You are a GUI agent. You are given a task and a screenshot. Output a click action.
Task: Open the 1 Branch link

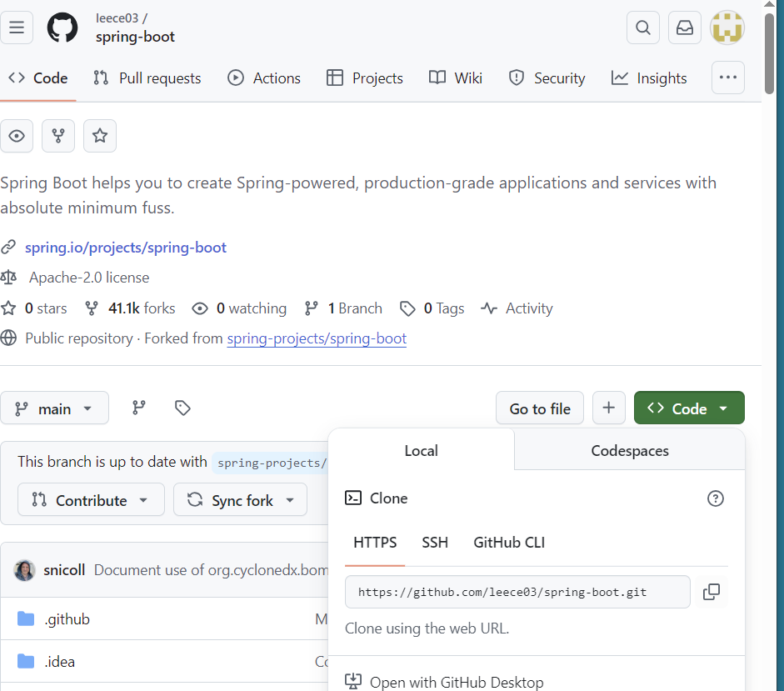343,308
